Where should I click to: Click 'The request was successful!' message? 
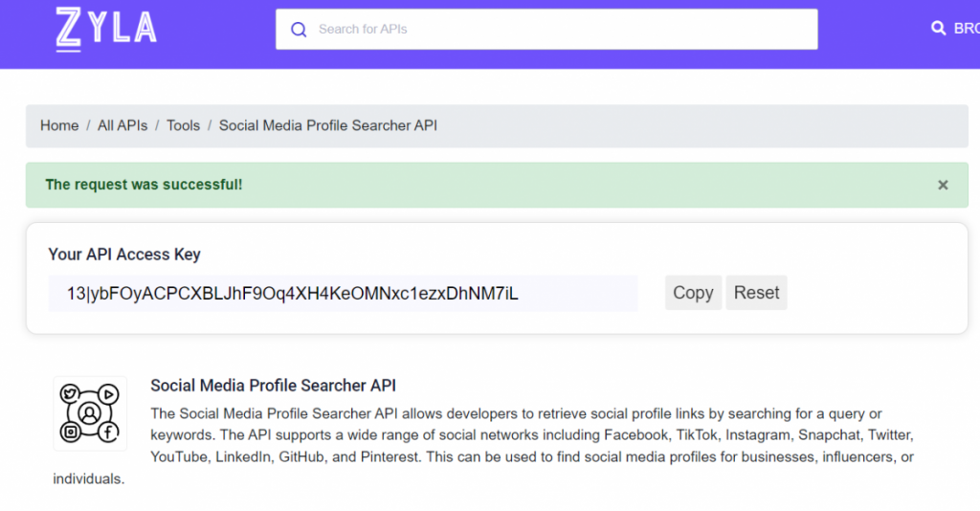pyautogui.click(x=144, y=185)
